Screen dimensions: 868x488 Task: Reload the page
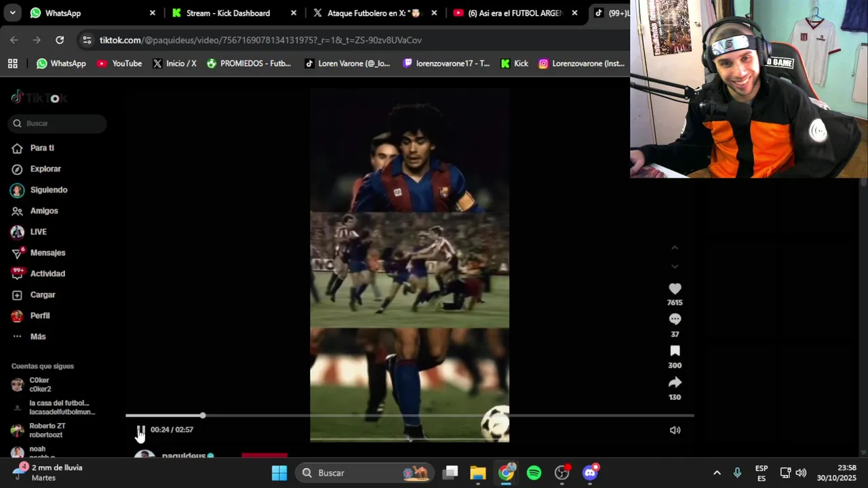pos(60,40)
